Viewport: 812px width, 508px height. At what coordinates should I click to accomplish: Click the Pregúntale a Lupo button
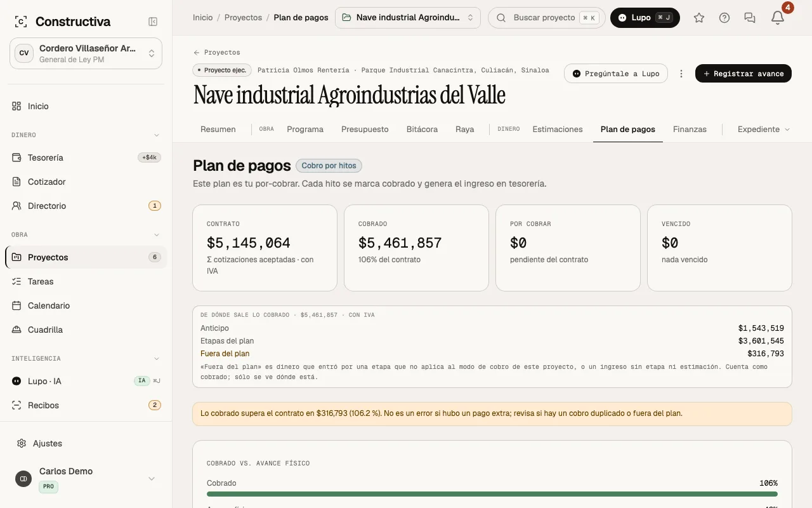click(616, 74)
